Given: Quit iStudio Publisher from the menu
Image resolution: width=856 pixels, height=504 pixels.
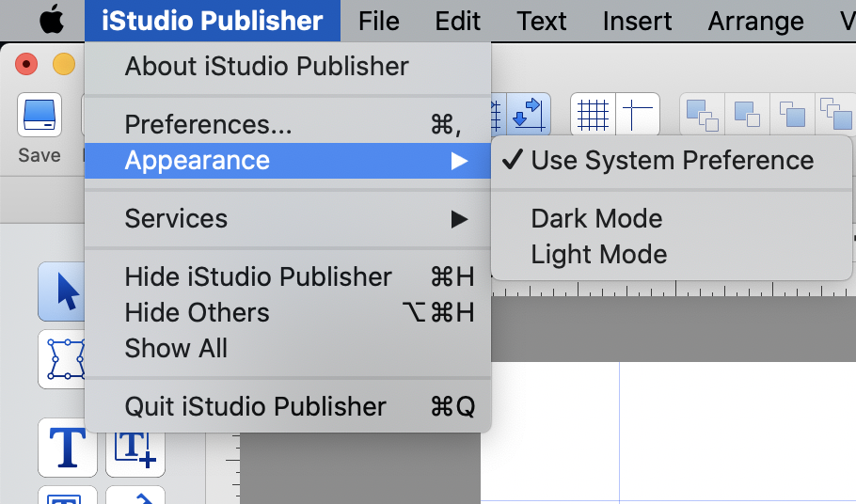Looking at the screenshot, I should [288, 406].
